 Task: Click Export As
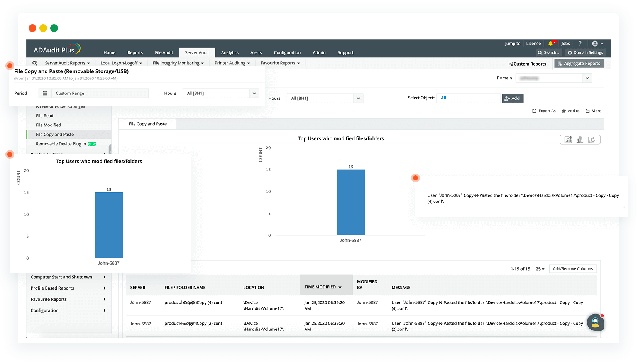click(x=544, y=111)
